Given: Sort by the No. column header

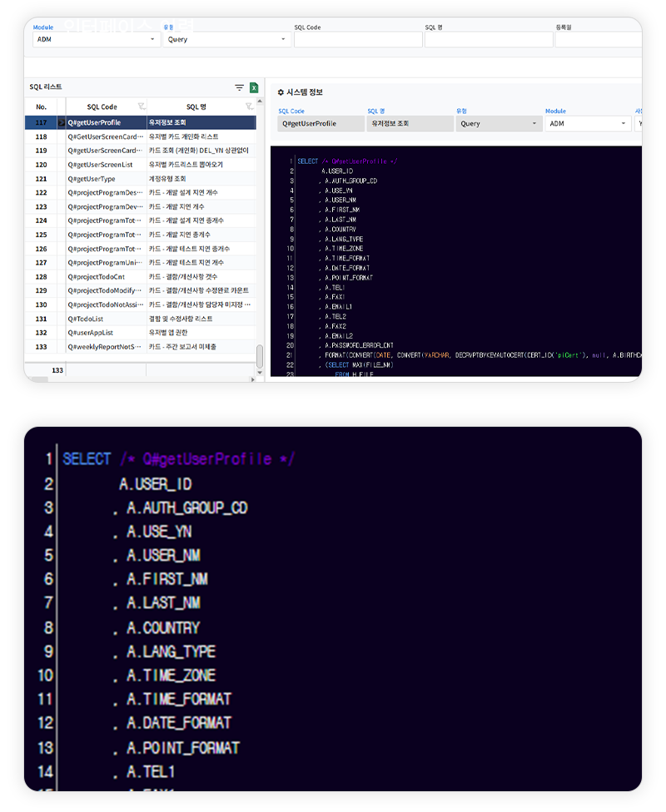Looking at the screenshot, I should (41, 106).
